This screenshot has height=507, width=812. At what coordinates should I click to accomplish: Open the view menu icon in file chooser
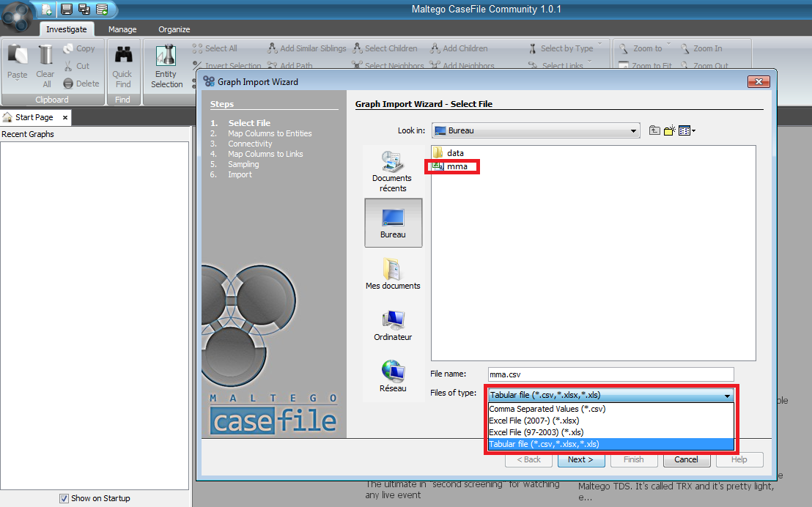click(x=687, y=130)
